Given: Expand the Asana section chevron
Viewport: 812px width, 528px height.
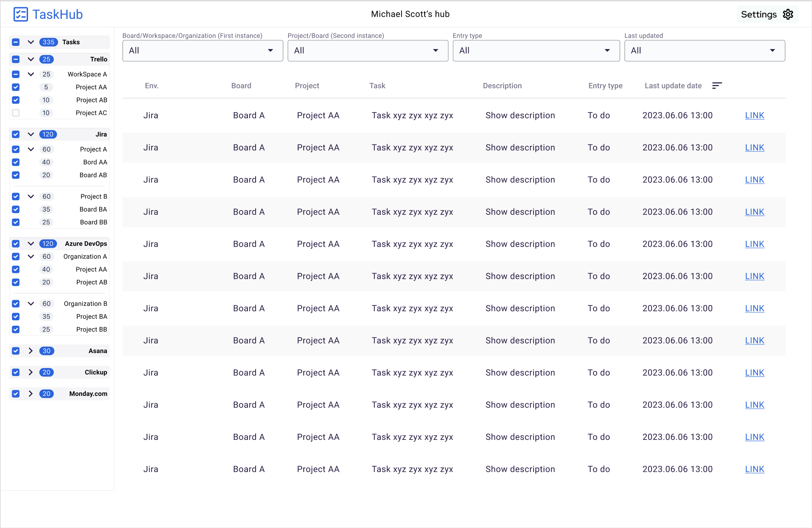Looking at the screenshot, I should (31, 351).
